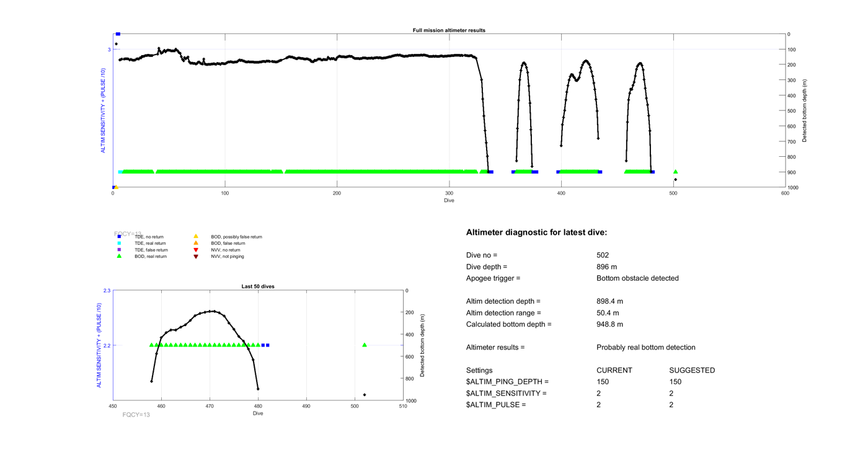The height and width of the screenshot is (450, 868).
Task: Click the 'Dive depth =' label
Action: click(x=487, y=267)
